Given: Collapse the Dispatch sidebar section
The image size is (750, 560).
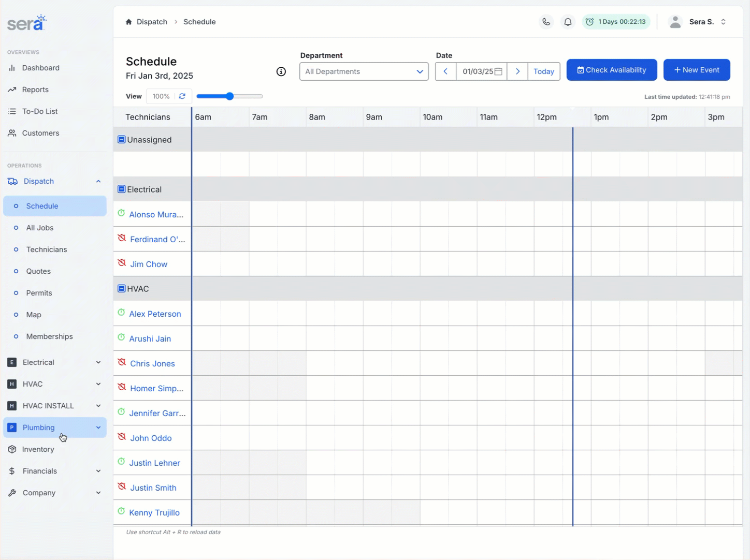Looking at the screenshot, I should coord(98,181).
